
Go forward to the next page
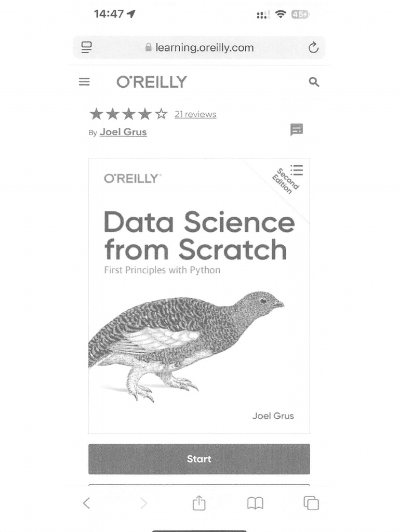(x=144, y=503)
